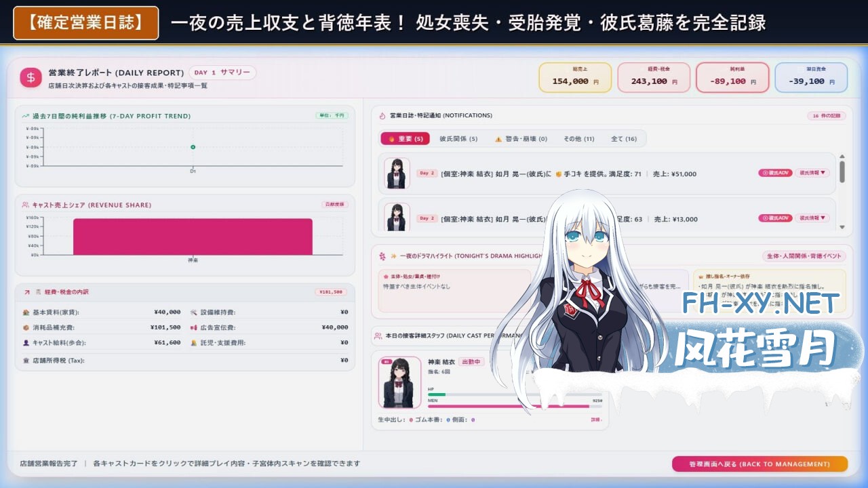Screen dimensions: 868x488
Task: Click the Revenue Share people icon
Action: pyautogui.click(x=25, y=205)
